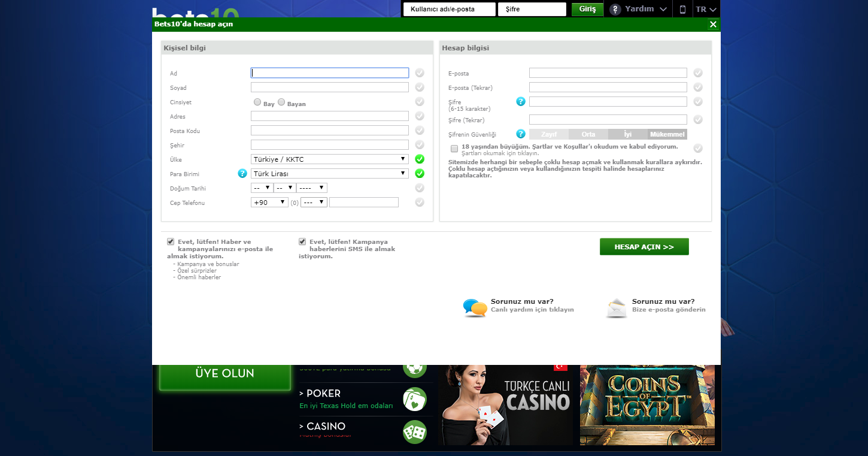This screenshot has width=868, height=456.
Task: Click the casino dice icon
Action: [414, 432]
